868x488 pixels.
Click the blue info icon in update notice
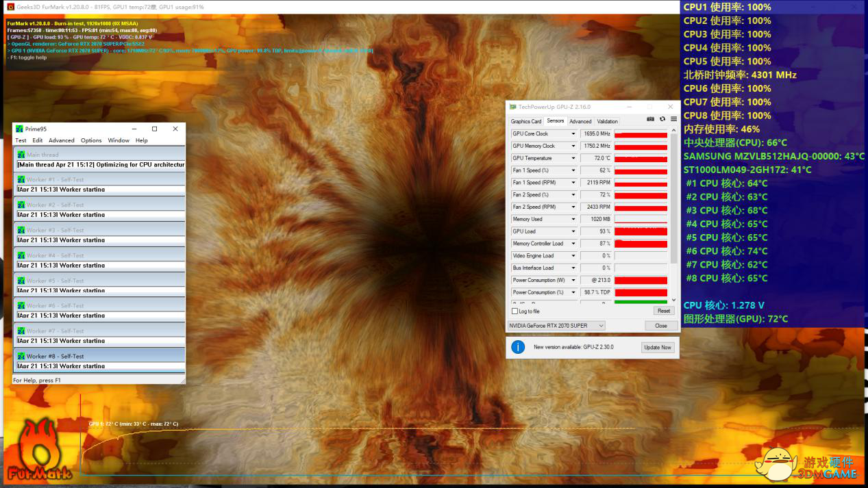[519, 347]
